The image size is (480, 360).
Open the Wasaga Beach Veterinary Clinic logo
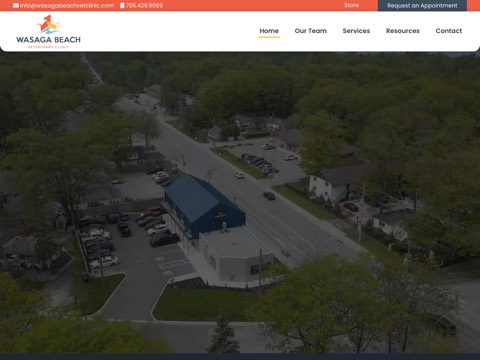click(48, 32)
